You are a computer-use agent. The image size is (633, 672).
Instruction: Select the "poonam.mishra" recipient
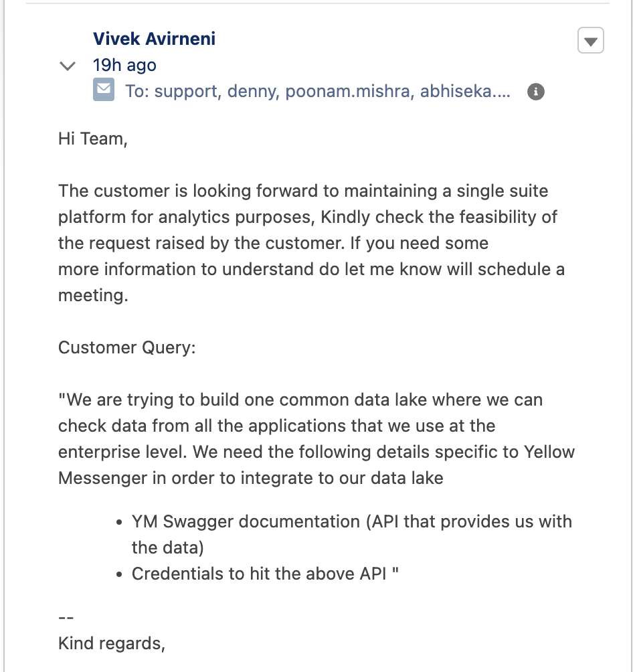click(347, 92)
